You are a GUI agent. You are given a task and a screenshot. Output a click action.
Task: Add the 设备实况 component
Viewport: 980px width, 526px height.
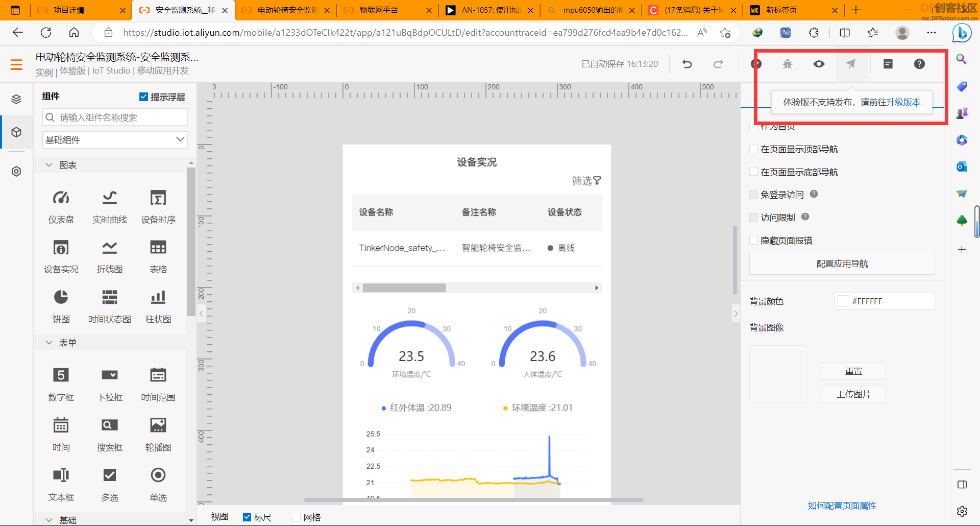tap(61, 257)
